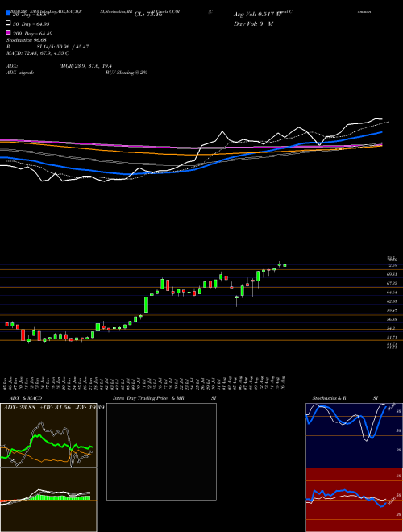Click the magenta 200 Day legend swatch
The height and width of the screenshot is (532, 403).
[x=8, y=33]
